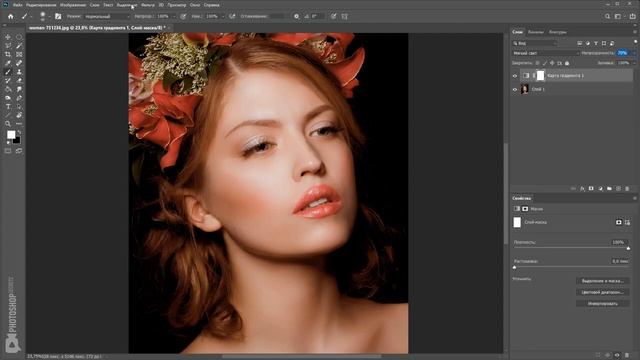Toggle lock image pixels brush icon
The image size is (640, 360).
point(545,63)
